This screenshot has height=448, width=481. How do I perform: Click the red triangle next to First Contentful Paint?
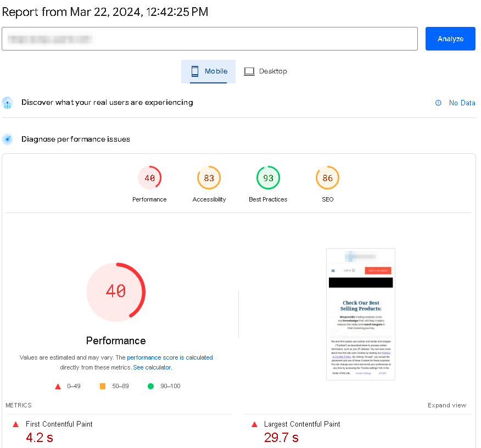tap(15, 424)
